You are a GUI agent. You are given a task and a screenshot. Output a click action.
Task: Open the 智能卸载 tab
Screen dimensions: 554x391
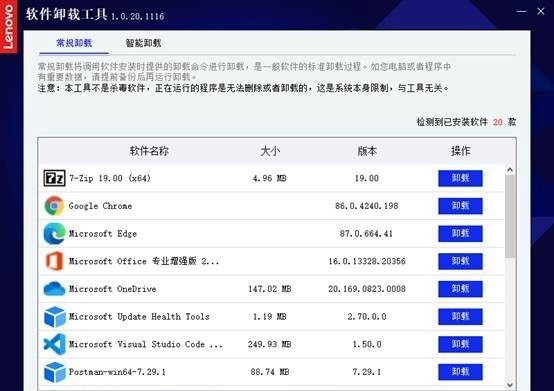coord(143,43)
